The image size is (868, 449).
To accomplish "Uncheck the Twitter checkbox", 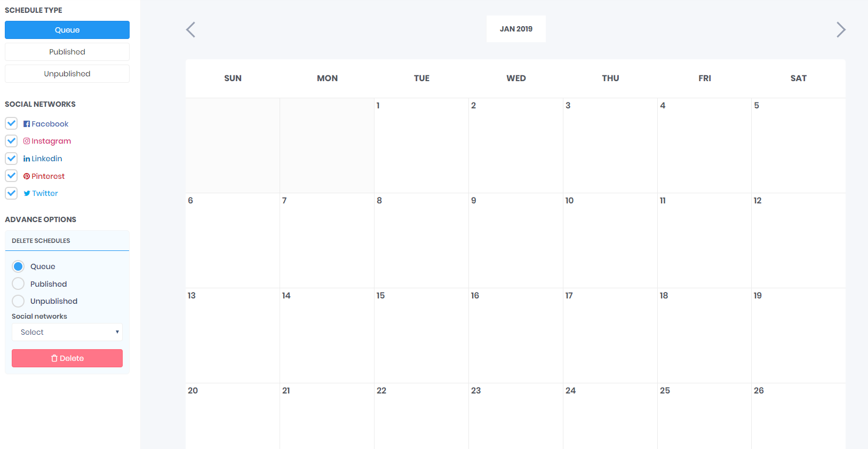I will pos(11,193).
